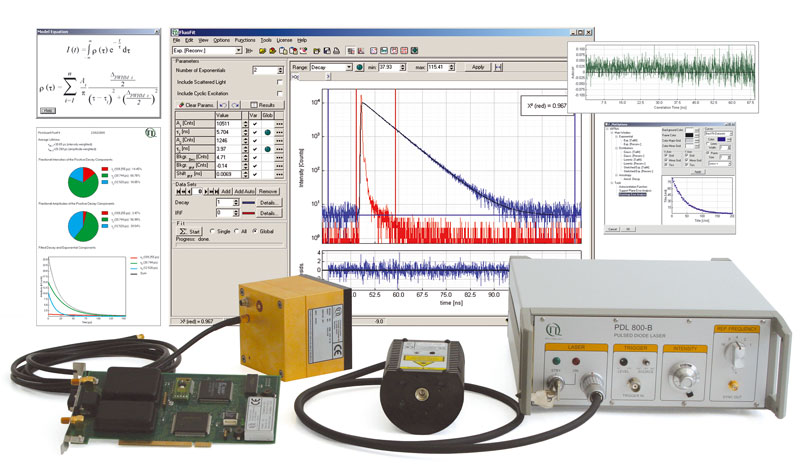800x465 pixels.
Task: Jump to first data set with leftmost arrow
Action: pos(179,191)
